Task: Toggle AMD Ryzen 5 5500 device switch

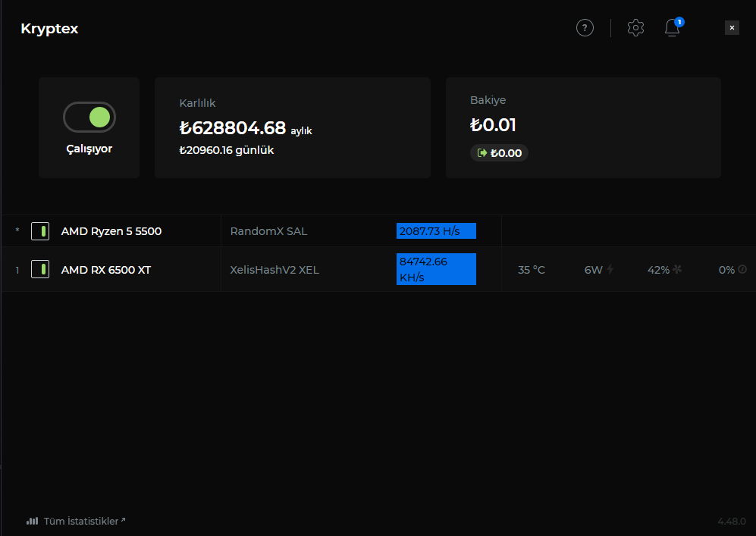Action: click(x=40, y=231)
